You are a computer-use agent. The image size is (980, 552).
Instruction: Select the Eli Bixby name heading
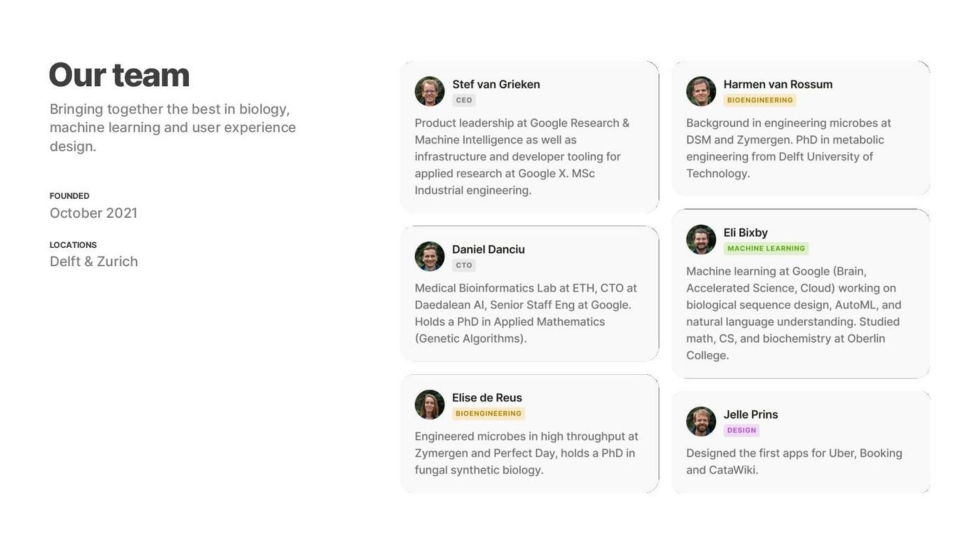pyautogui.click(x=745, y=233)
